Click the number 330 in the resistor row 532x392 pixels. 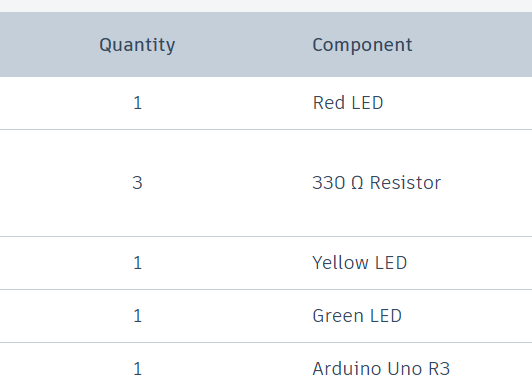point(329,183)
